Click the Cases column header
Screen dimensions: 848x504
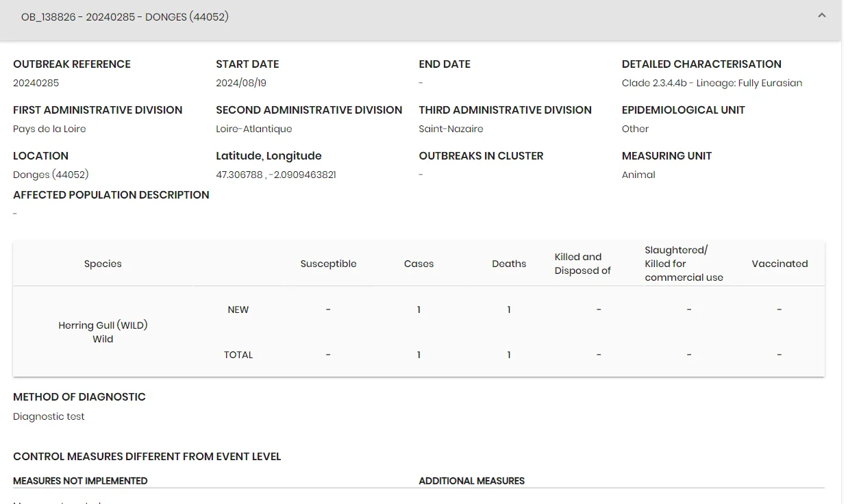(x=419, y=264)
